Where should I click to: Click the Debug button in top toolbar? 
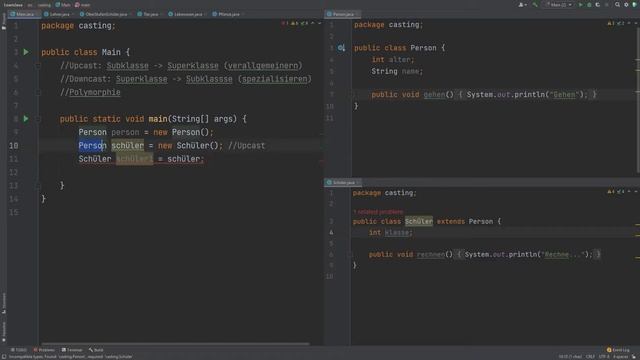[x=589, y=5]
